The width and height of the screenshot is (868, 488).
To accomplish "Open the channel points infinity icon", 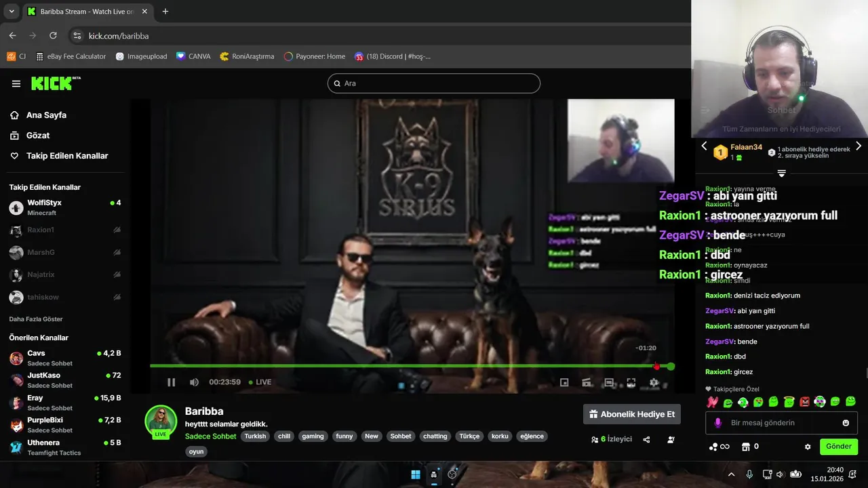I will pos(719,447).
